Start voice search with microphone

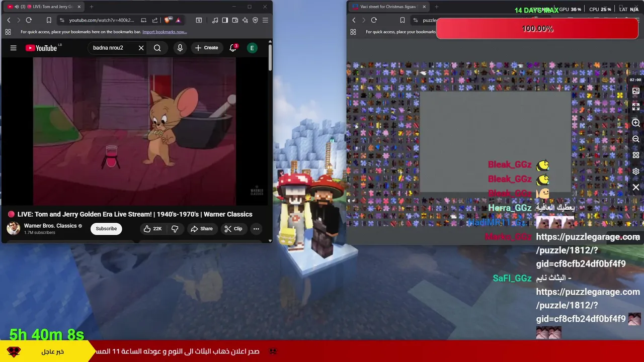coord(180,48)
